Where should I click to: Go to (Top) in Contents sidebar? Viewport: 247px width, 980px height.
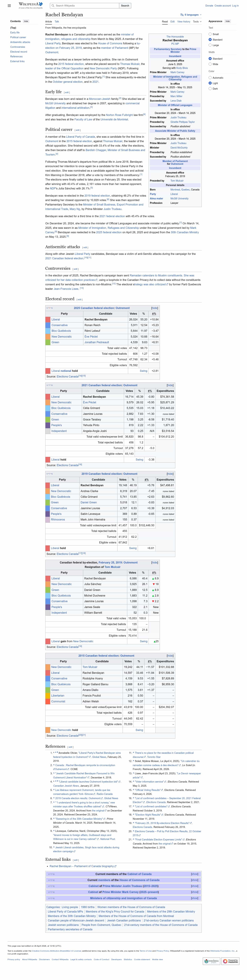point(13,28)
